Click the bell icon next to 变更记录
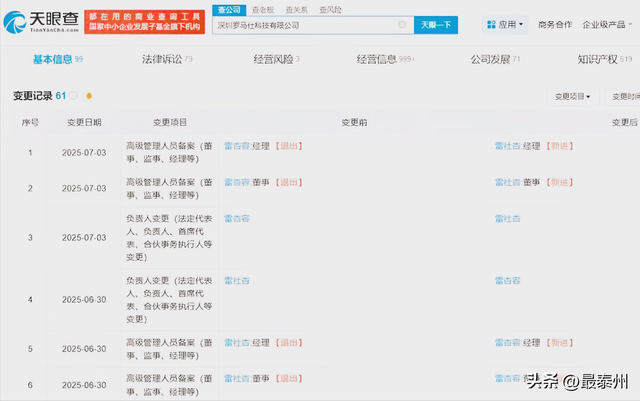The height and width of the screenshot is (401, 640). [x=89, y=96]
